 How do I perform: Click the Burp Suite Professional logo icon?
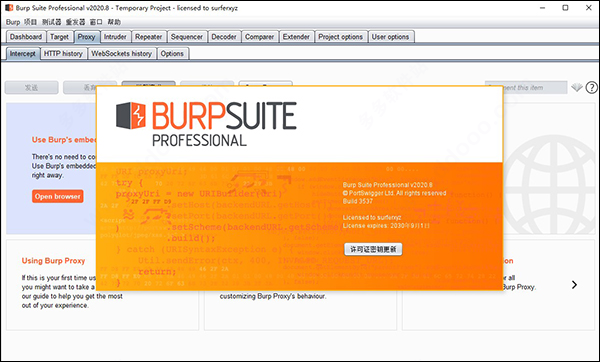(x=131, y=116)
